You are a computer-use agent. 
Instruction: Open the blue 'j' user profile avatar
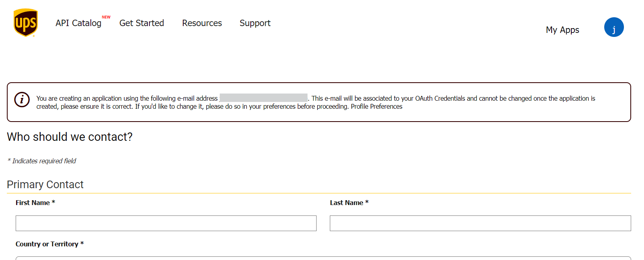tap(613, 27)
